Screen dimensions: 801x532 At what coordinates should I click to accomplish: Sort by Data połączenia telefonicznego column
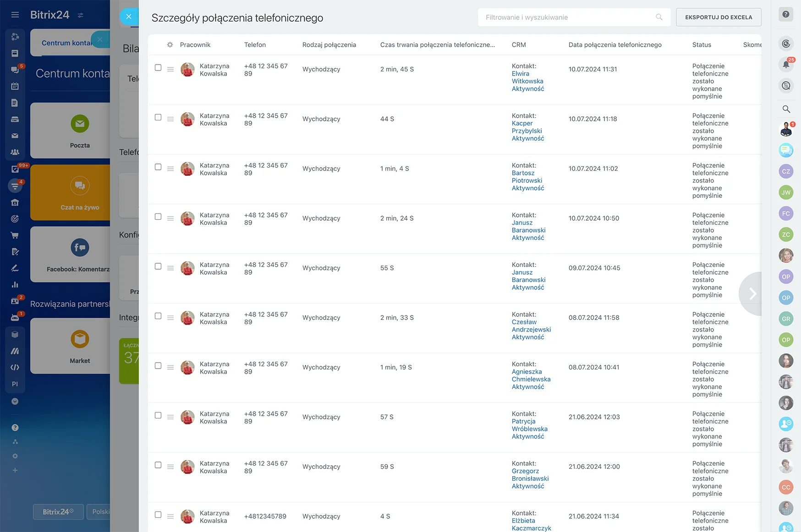614,45
